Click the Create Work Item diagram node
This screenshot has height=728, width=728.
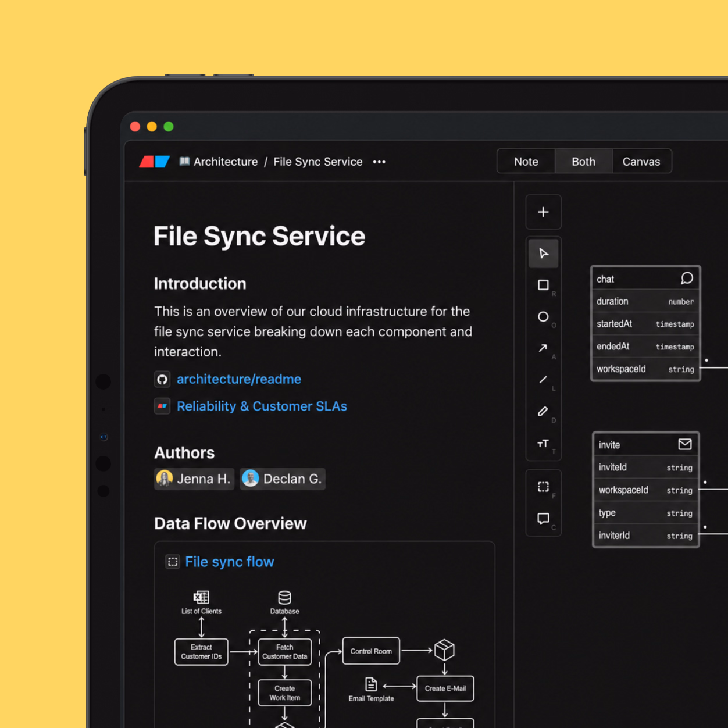pos(285,693)
